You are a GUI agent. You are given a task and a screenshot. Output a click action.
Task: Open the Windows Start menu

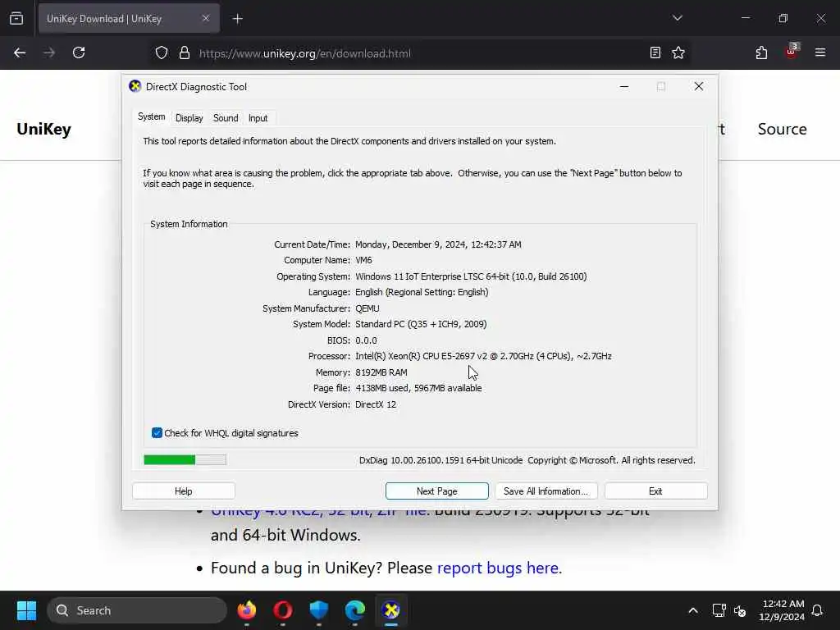(x=26, y=610)
